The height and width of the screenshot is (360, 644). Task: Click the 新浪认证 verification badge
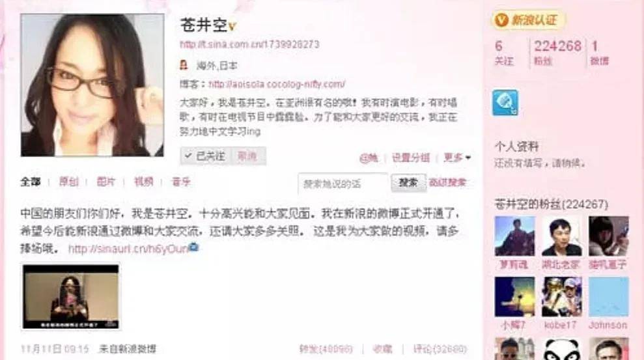(528, 20)
